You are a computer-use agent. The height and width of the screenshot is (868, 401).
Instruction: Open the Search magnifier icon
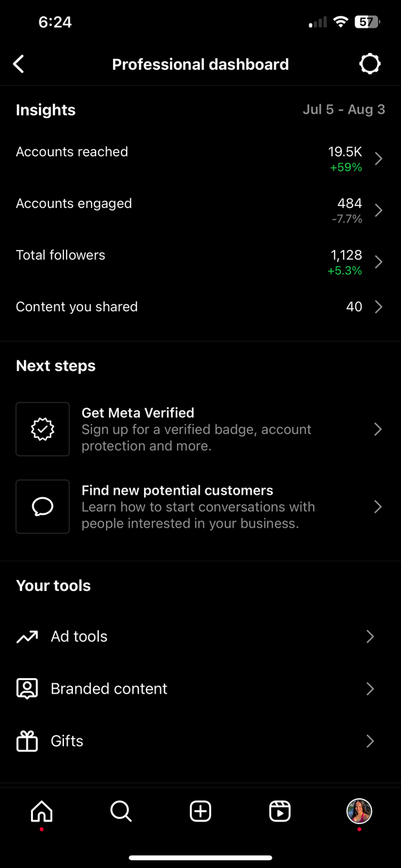(121, 811)
